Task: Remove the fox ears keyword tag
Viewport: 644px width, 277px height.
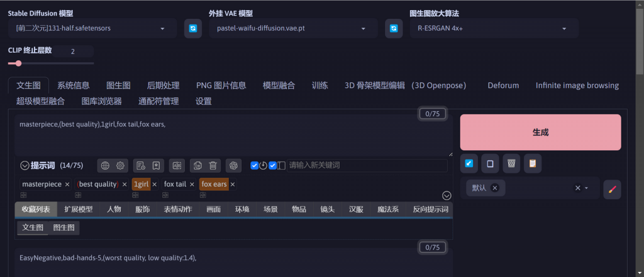Action: click(233, 185)
